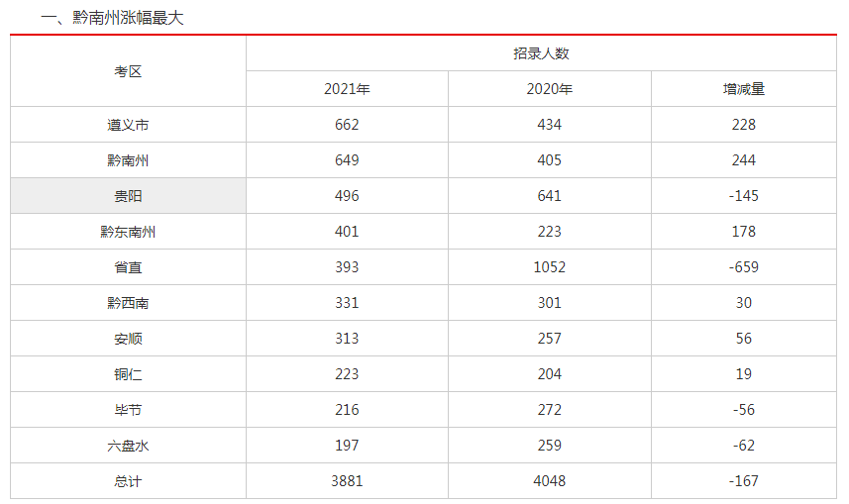Click the highlighted 贵阳 cell
The height and width of the screenshot is (504, 849).
point(128,196)
